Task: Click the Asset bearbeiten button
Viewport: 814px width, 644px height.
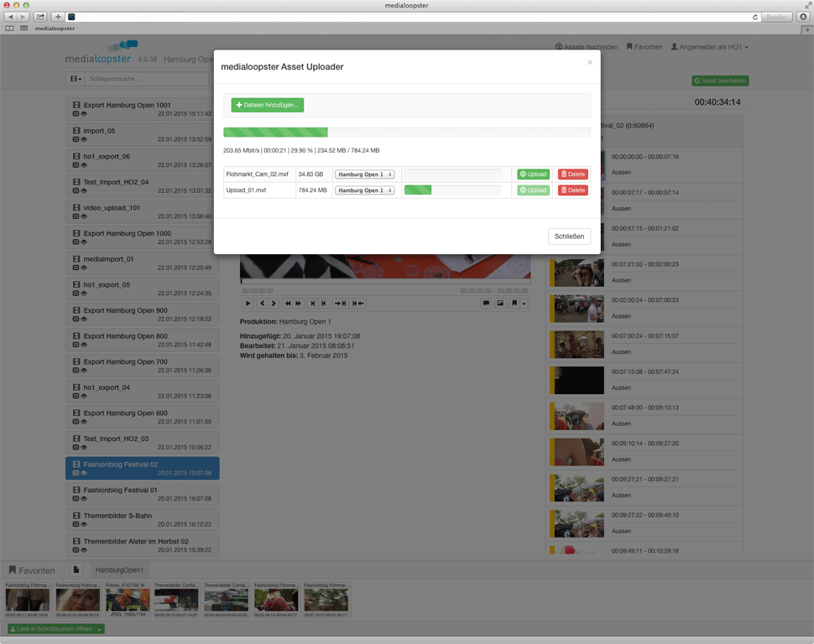Action: click(x=720, y=81)
